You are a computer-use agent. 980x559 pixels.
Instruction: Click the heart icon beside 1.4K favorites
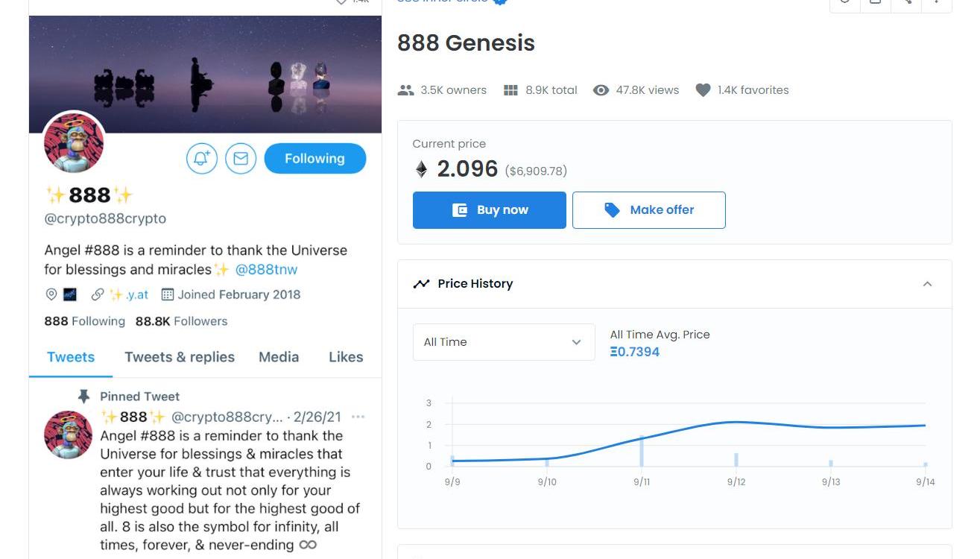point(703,90)
